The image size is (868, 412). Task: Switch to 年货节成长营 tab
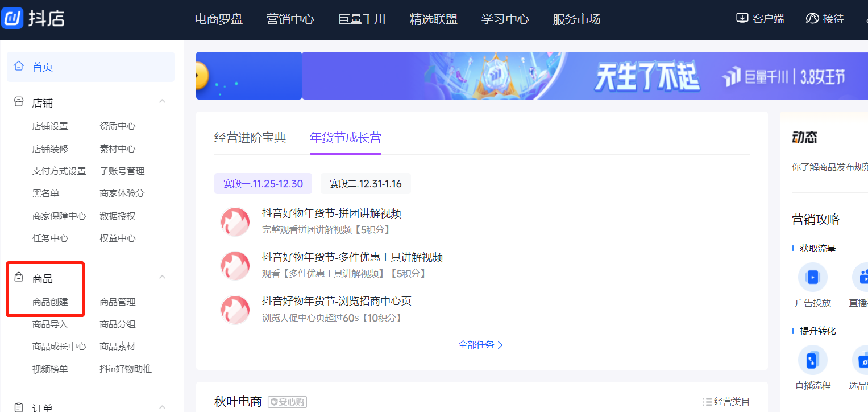(x=346, y=137)
